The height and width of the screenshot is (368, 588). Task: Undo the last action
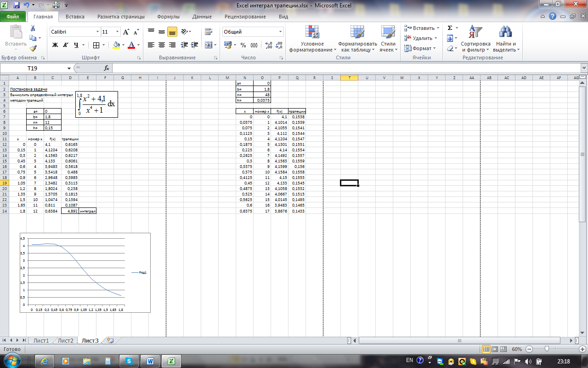coord(27,6)
